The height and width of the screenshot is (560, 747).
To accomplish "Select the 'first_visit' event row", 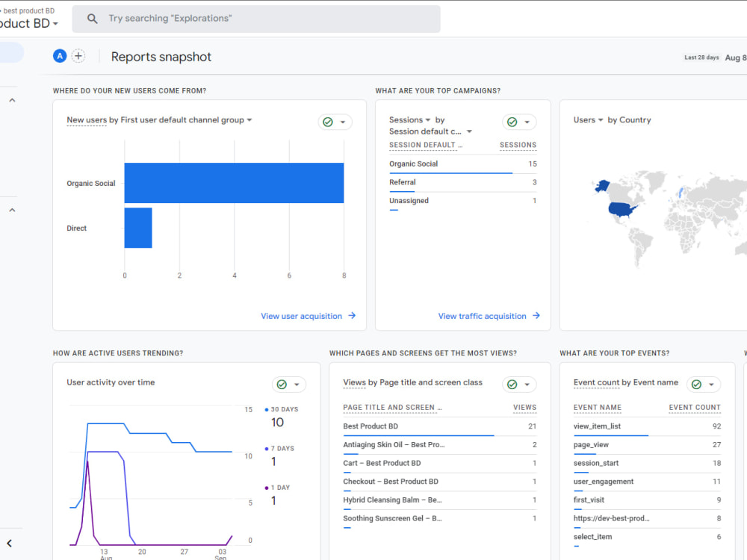I will pos(648,500).
